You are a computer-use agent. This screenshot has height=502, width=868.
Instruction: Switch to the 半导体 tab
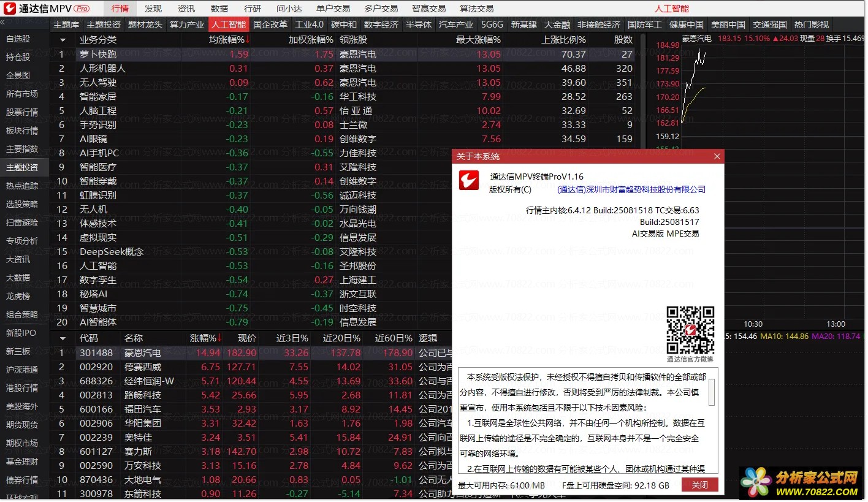419,25
